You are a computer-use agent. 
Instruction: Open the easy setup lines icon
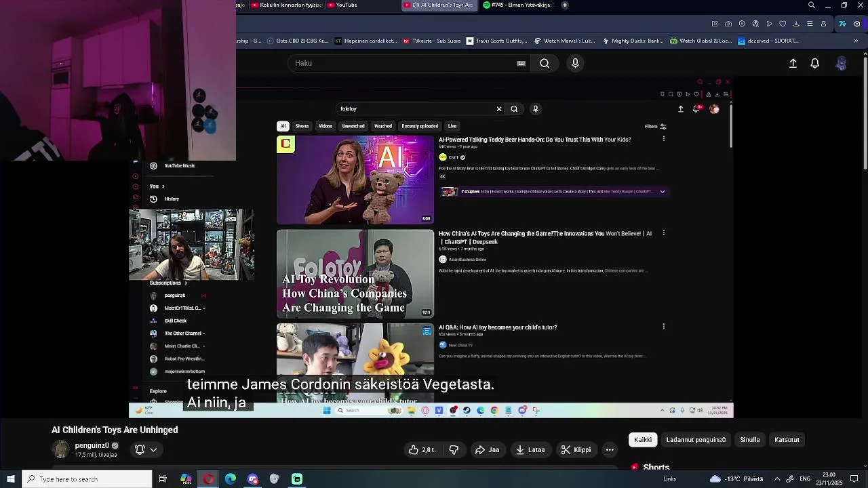click(x=810, y=24)
